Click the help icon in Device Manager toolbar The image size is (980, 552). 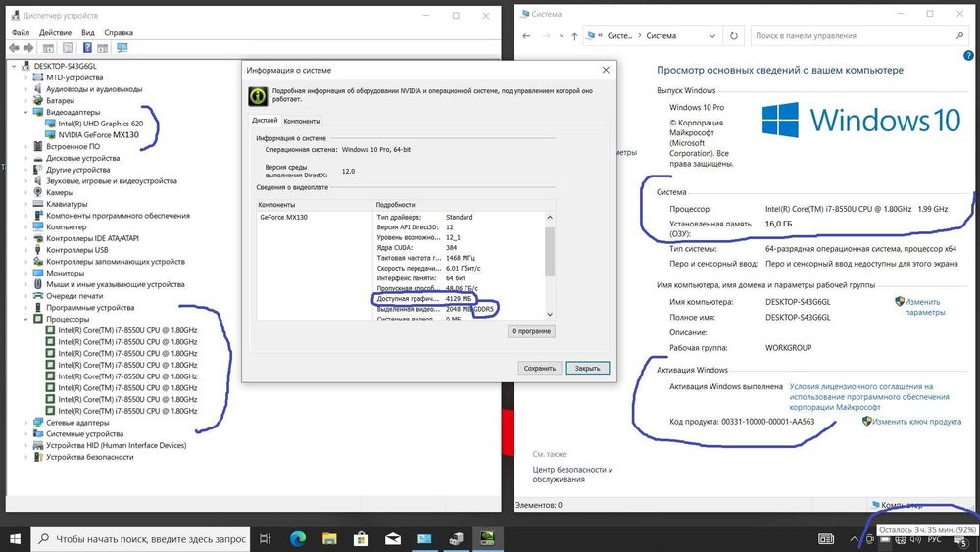click(87, 48)
